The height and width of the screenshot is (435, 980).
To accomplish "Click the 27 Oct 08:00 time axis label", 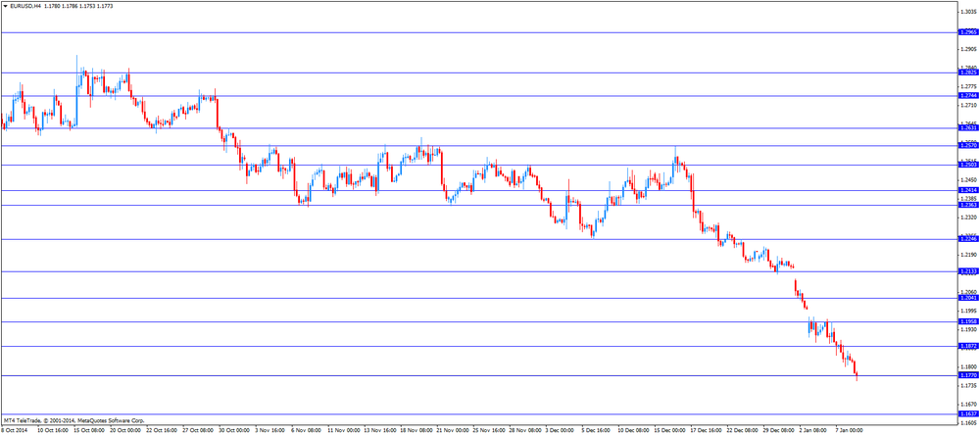I will click(198, 431).
